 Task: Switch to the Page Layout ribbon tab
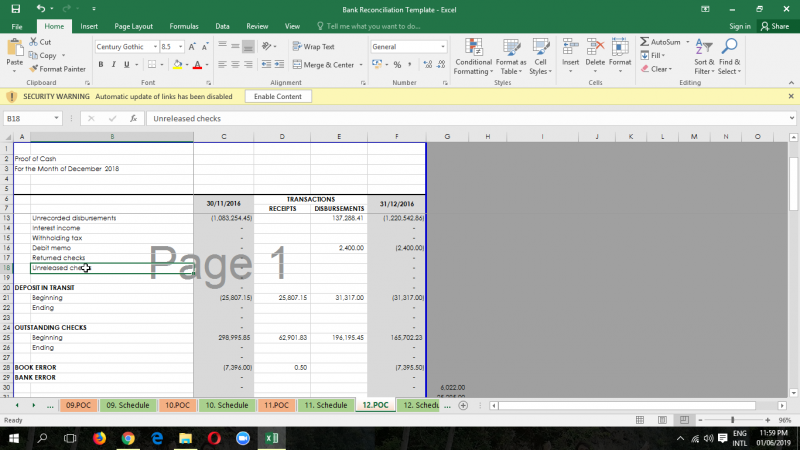(133, 26)
